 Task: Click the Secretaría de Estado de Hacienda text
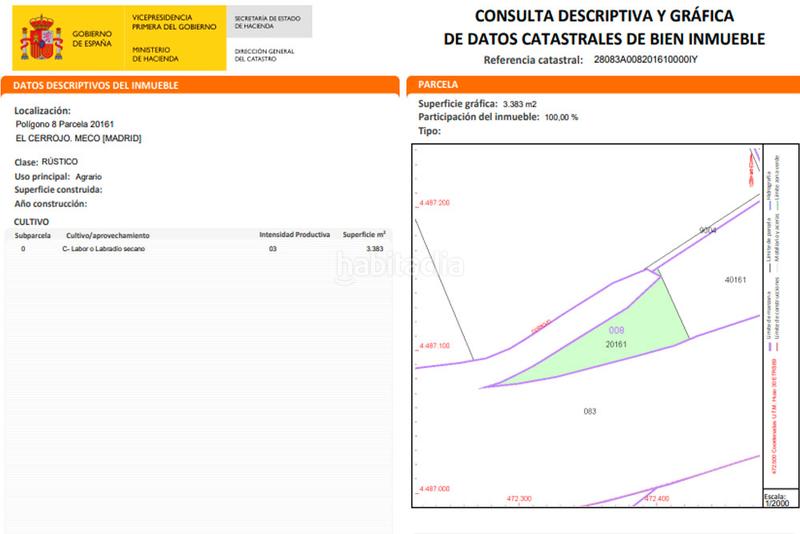(x=267, y=22)
